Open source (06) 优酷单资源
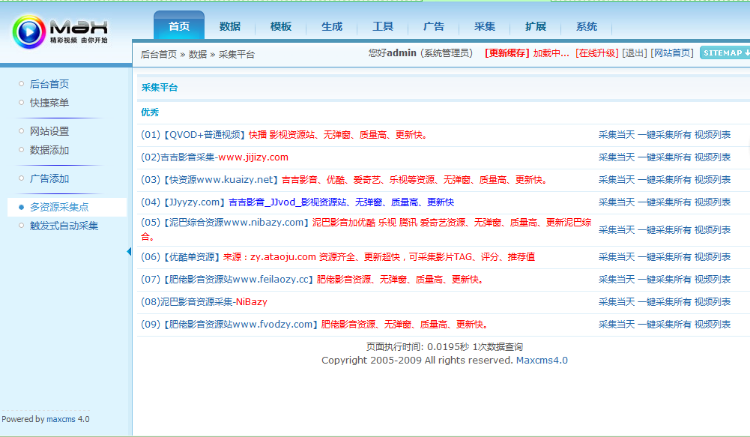Image resolution: width=750 pixels, height=437 pixels. coord(338,257)
